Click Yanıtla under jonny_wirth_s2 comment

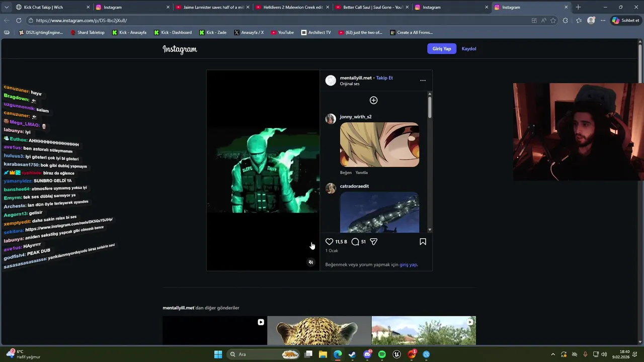(362, 172)
